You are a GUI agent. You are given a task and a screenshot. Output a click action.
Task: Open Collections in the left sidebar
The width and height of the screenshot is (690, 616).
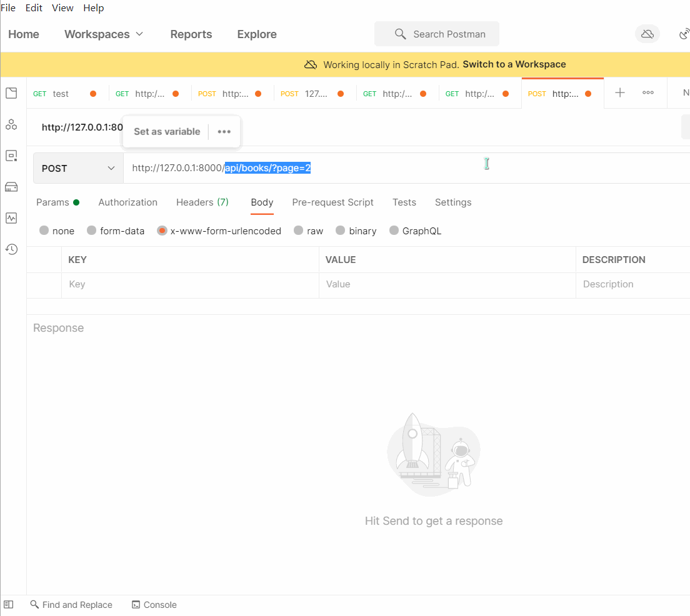click(11, 94)
